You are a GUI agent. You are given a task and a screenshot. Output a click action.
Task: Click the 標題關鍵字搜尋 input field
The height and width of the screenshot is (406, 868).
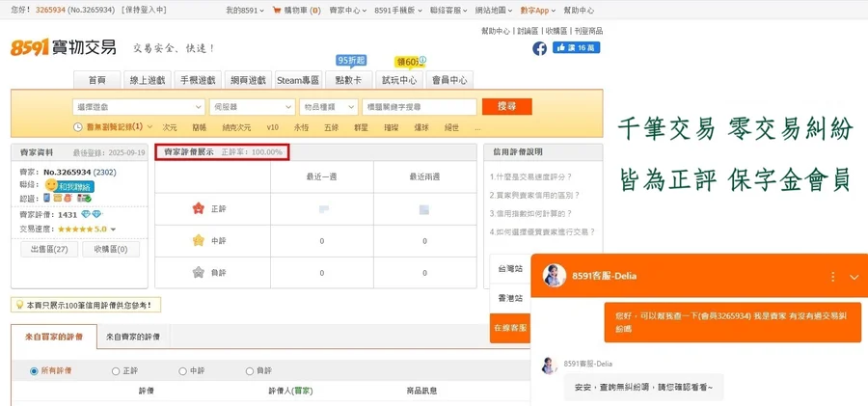(x=419, y=107)
